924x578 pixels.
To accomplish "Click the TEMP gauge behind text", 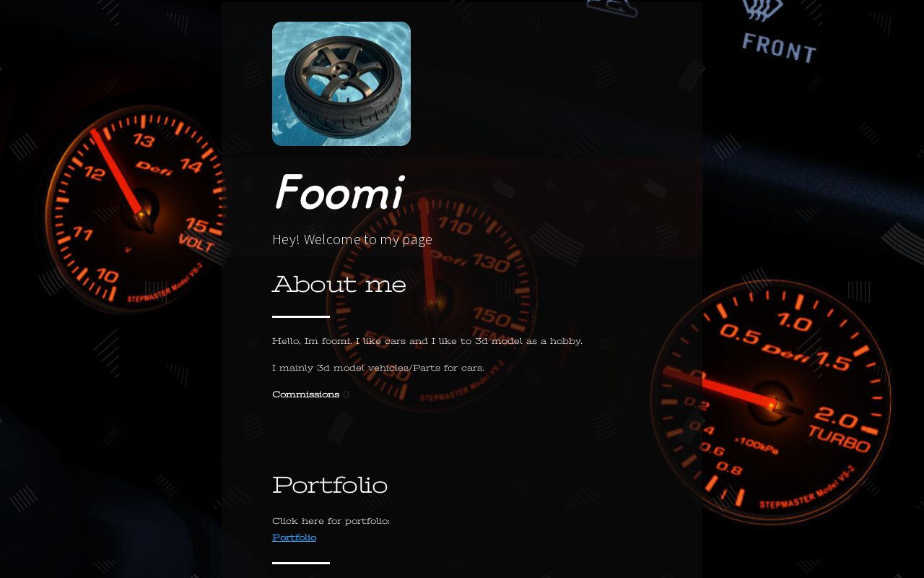I will coord(433,303).
